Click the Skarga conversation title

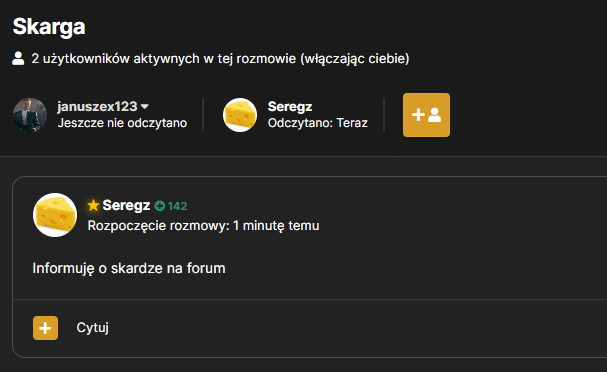49,27
